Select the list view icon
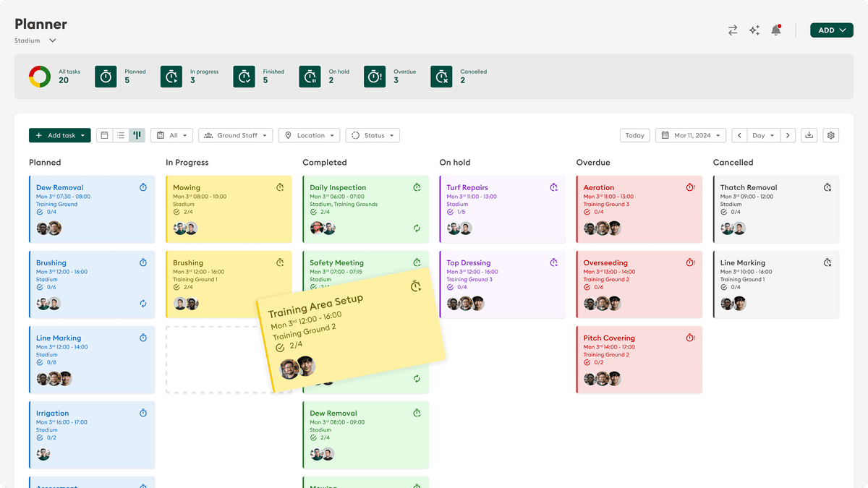The image size is (868, 488). (120, 135)
